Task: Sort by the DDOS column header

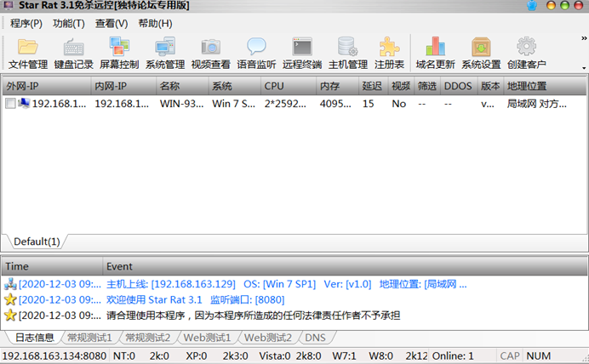Action: [459, 86]
